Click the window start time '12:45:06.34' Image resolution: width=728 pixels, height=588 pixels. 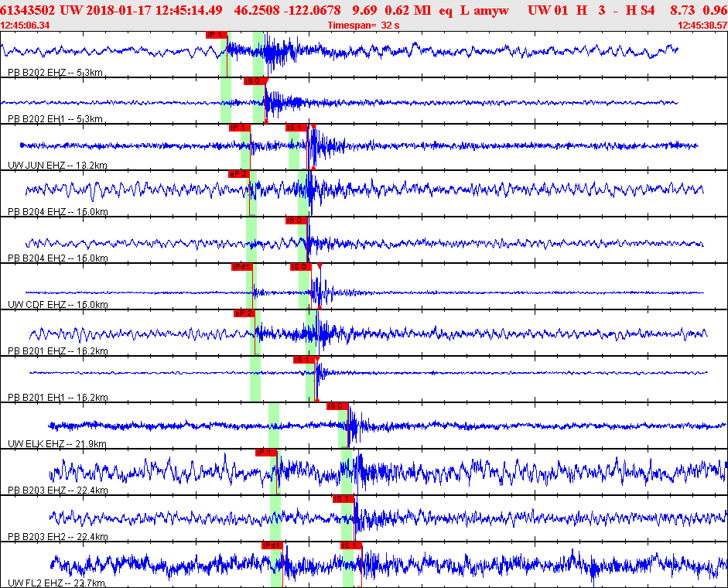pos(25,25)
